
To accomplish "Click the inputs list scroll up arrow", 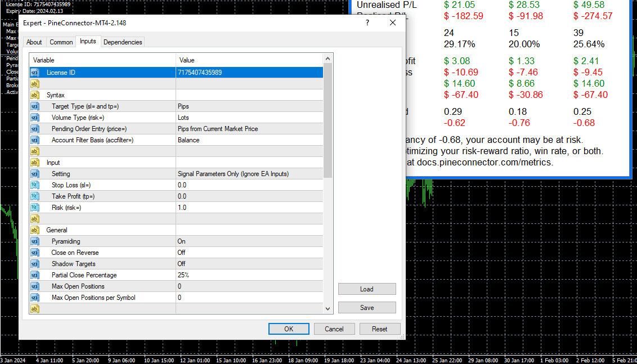I will [x=328, y=59].
